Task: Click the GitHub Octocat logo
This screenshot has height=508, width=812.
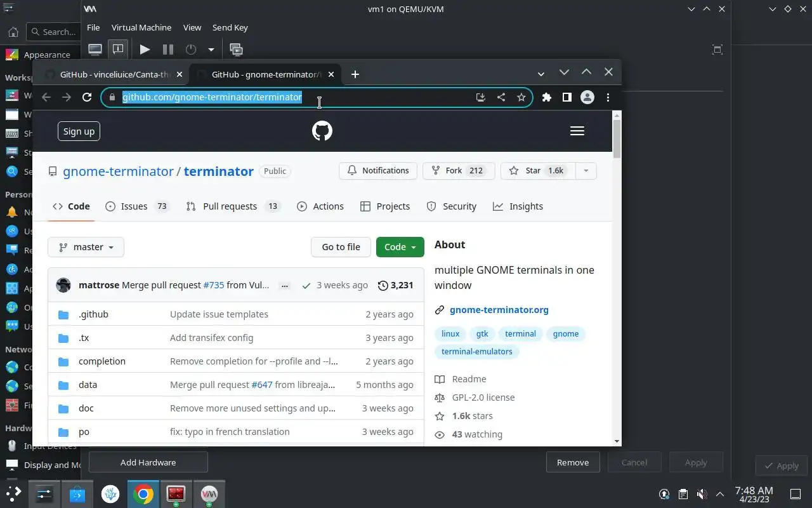Action: tap(322, 131)
